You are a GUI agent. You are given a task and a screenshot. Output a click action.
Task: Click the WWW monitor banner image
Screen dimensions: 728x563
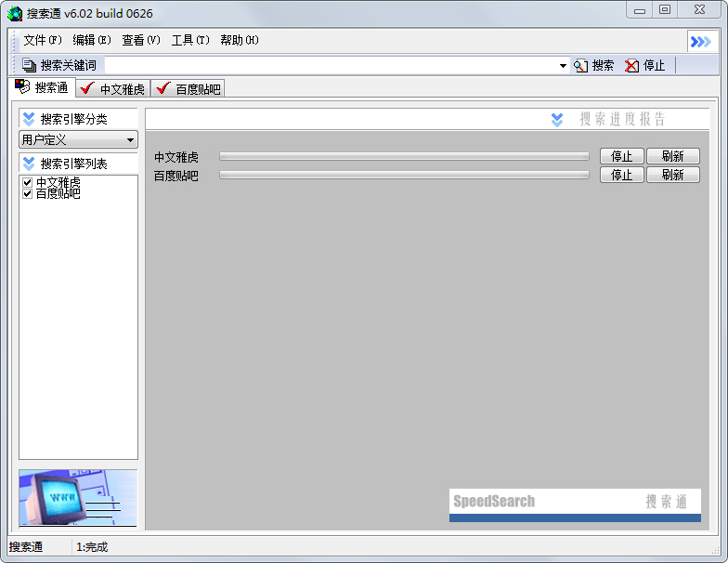[78, 498]
